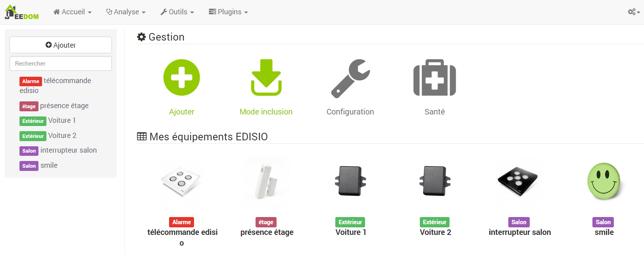The width and height of the screenshot is (644, 254).
Task: Open the Santé medical kit icon
Action: coord(434,78)
